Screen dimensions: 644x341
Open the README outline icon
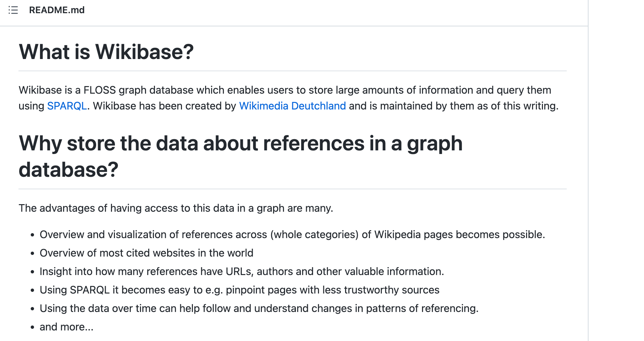click(13, 10)
